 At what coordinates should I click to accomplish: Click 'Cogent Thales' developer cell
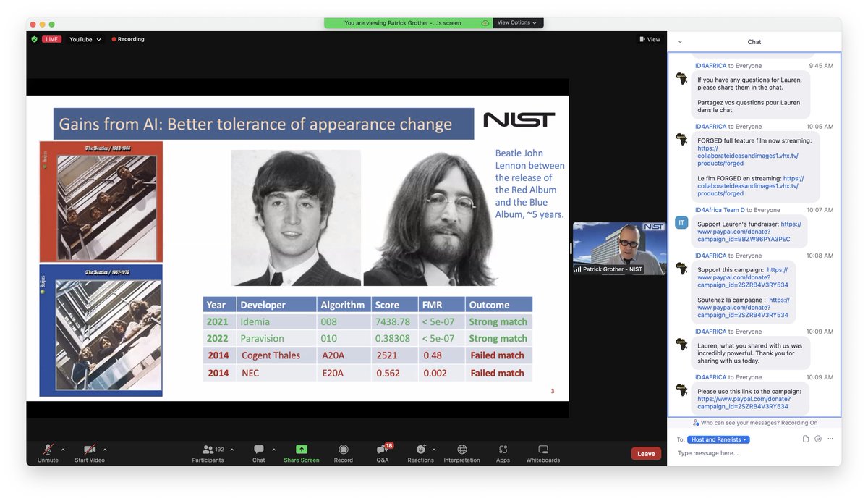(276, 355)
